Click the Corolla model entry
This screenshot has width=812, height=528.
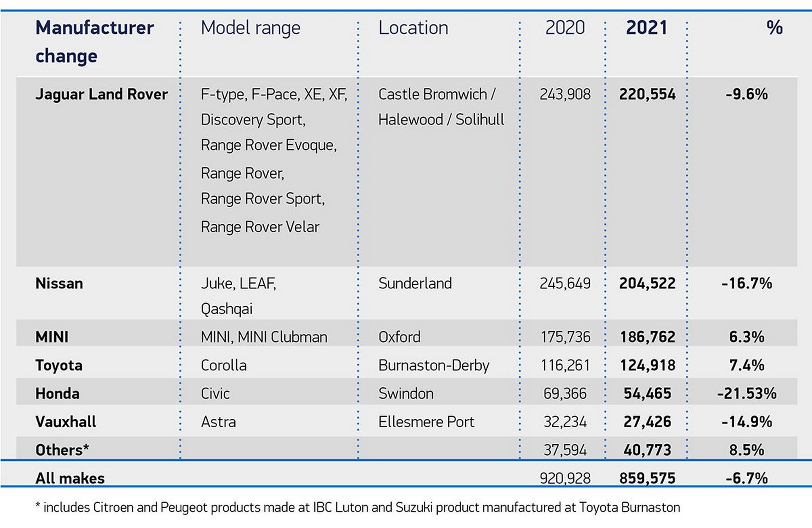tap(223, 365)
